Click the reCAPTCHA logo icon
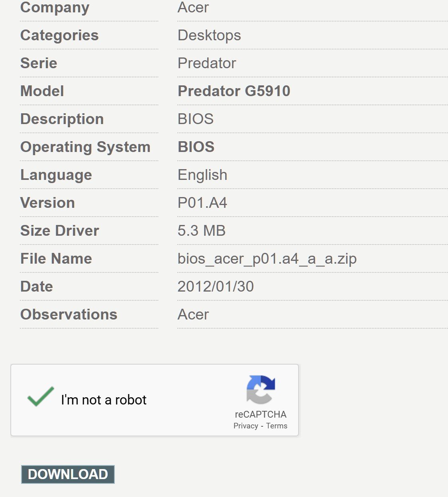This screenshot has width=448, height=497. click(261, 389)
